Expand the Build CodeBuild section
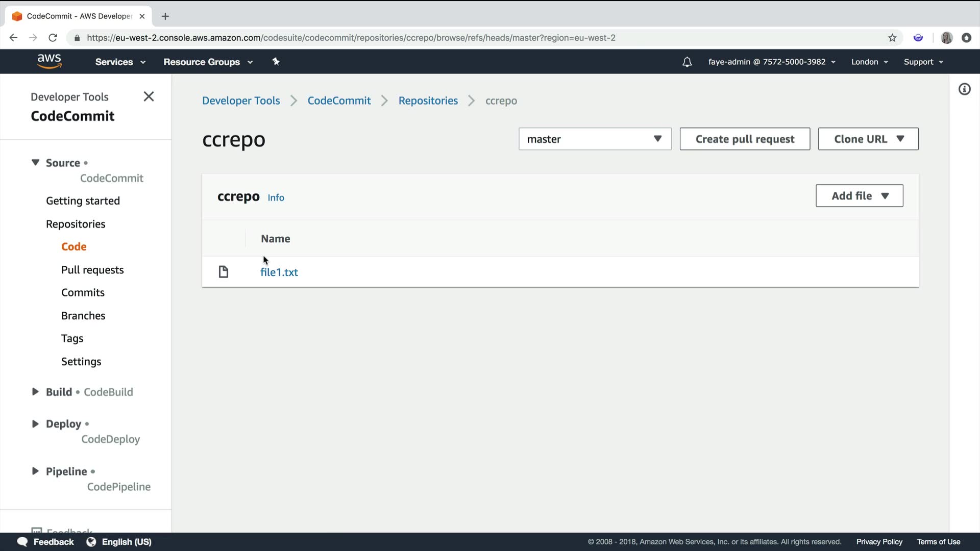This screenshot has width=980, height=551. coord(35,392)
